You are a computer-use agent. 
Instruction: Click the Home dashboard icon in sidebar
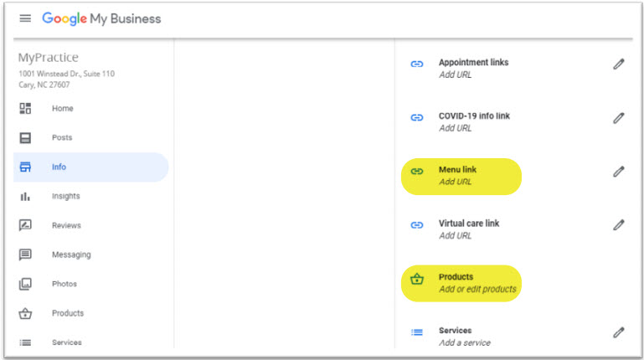pos(25,108)
